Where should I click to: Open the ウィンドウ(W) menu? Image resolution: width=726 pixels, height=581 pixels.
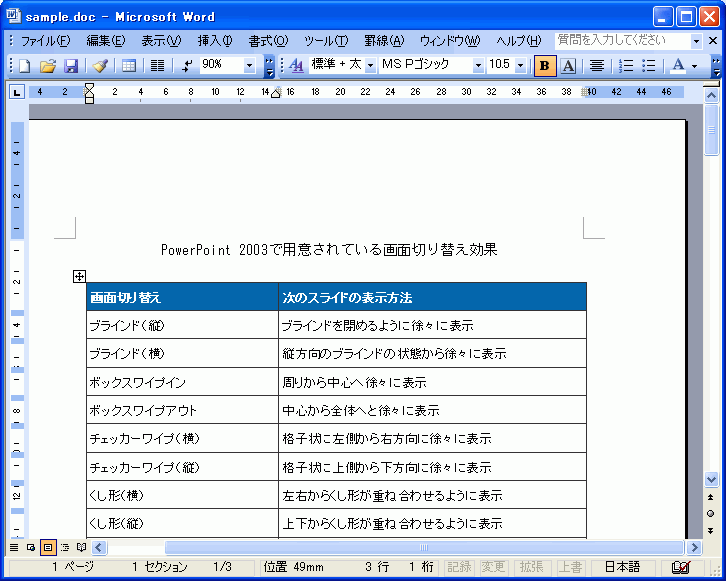[450, 41]
